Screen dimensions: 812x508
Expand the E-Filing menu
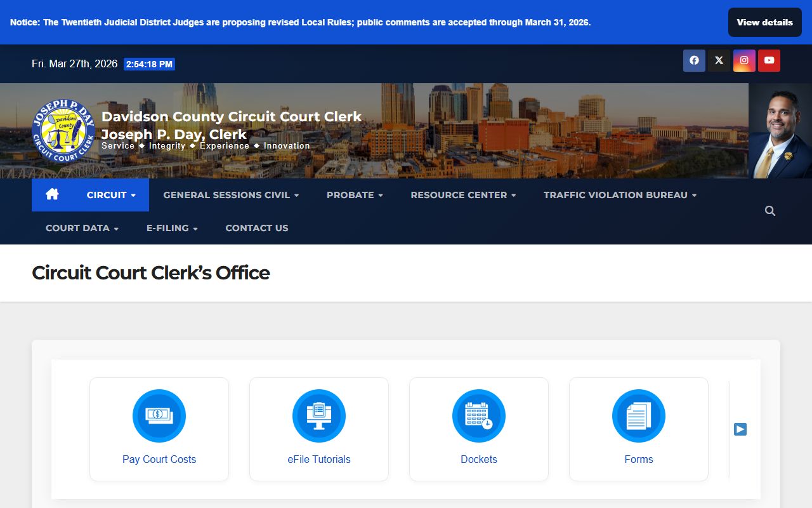click(172, 228)
